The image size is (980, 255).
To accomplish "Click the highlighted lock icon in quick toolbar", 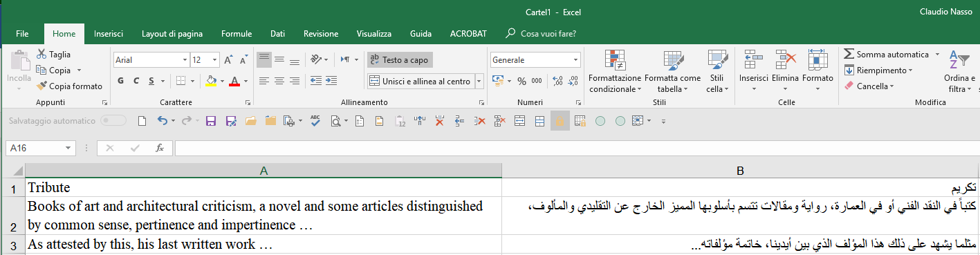I will coord(560,121).
